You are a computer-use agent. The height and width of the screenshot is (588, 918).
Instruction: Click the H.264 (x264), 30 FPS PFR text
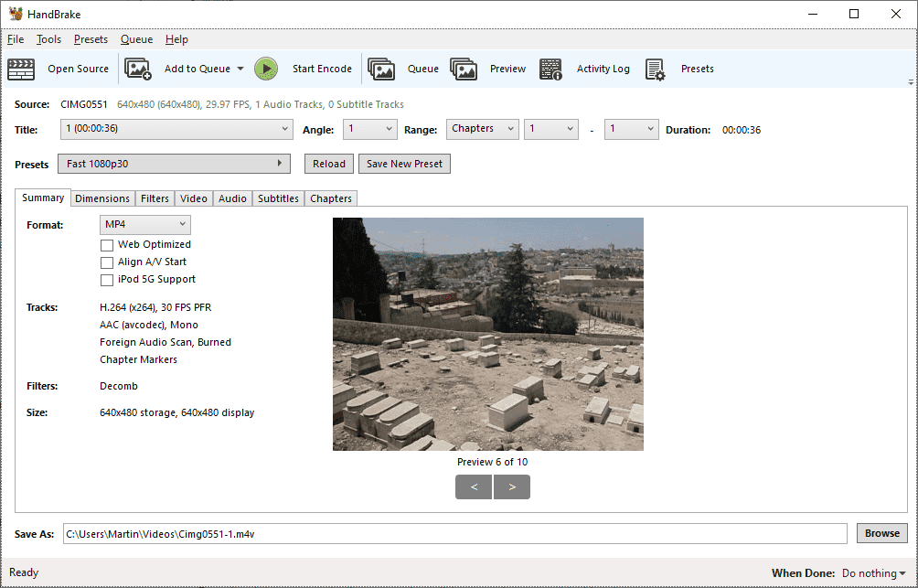point(155,307)
